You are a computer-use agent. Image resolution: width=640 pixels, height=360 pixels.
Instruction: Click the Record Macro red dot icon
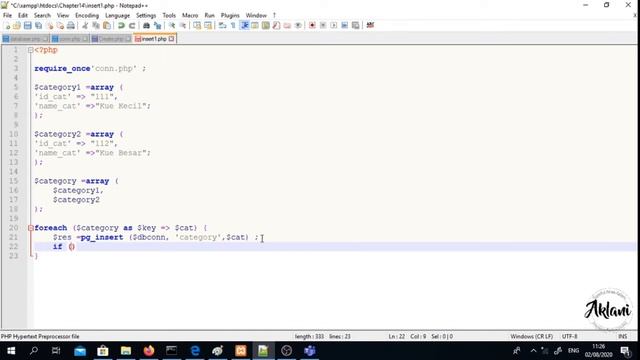(x=312, y=26)
